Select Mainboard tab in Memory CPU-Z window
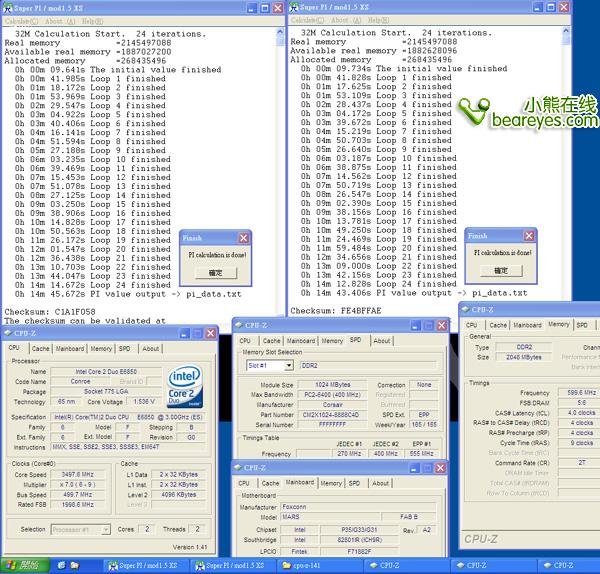The image size is (600, 574). click(527, 325)
